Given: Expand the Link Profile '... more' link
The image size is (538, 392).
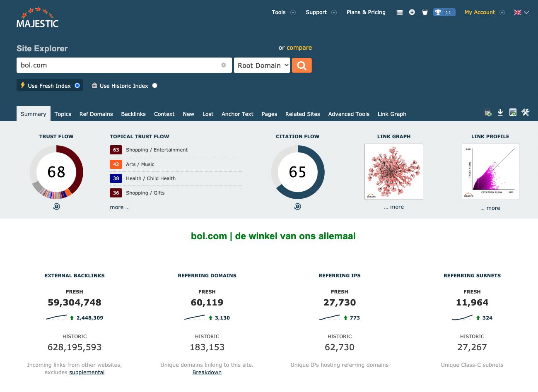Looking at the screenshot, I should [490, 208].
